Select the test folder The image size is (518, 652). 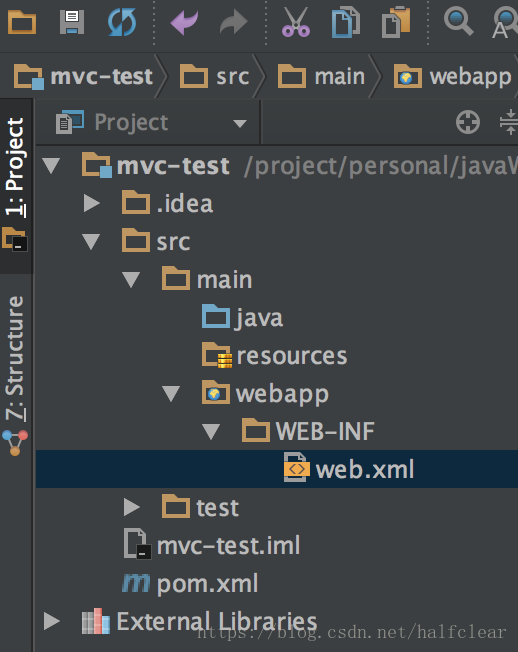point(200,507)
